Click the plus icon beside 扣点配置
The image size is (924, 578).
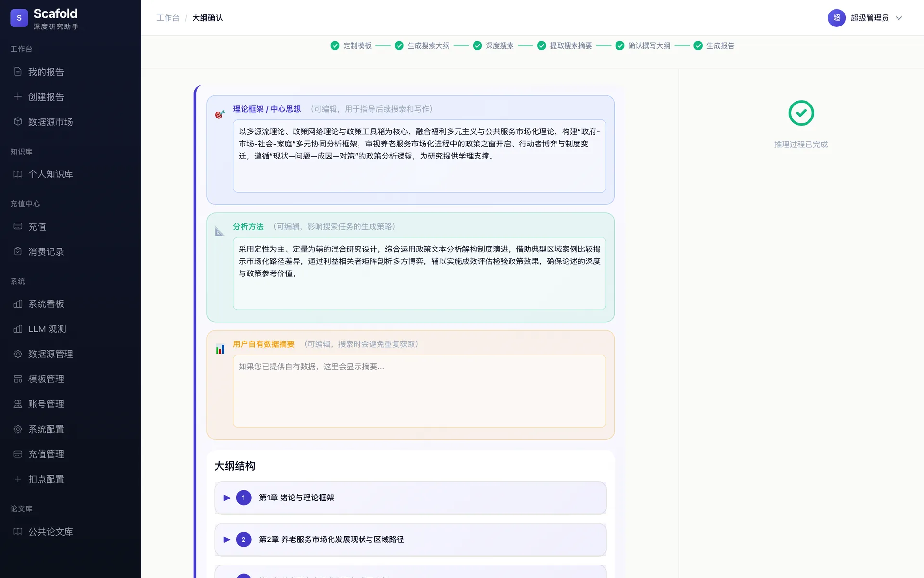pyautogui.click(x=18, y=479)
